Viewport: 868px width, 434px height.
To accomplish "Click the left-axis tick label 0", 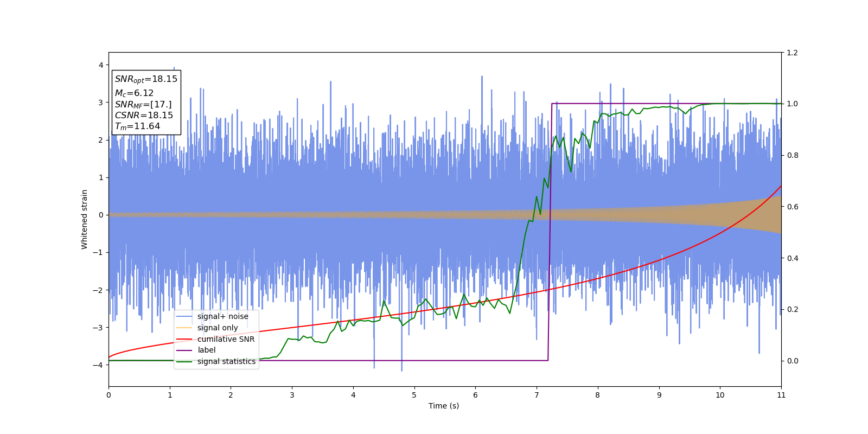I will pyautogui.click(x=101, y=215).
